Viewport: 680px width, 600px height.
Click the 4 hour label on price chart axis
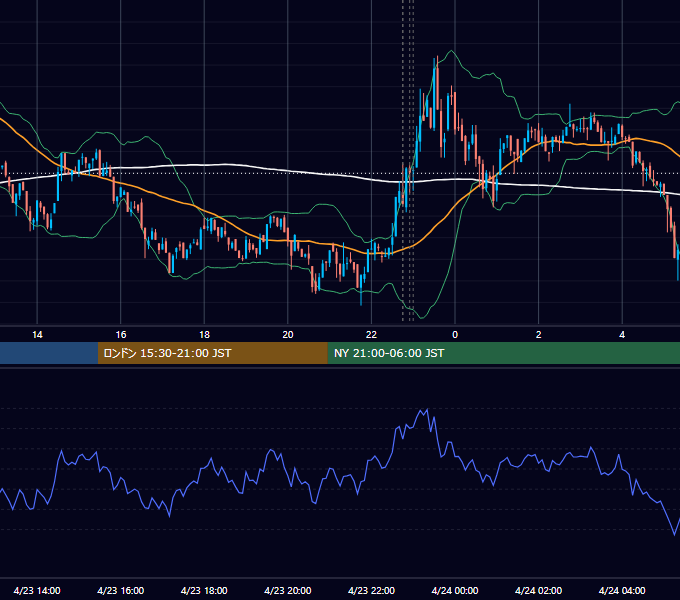(622, 335)
